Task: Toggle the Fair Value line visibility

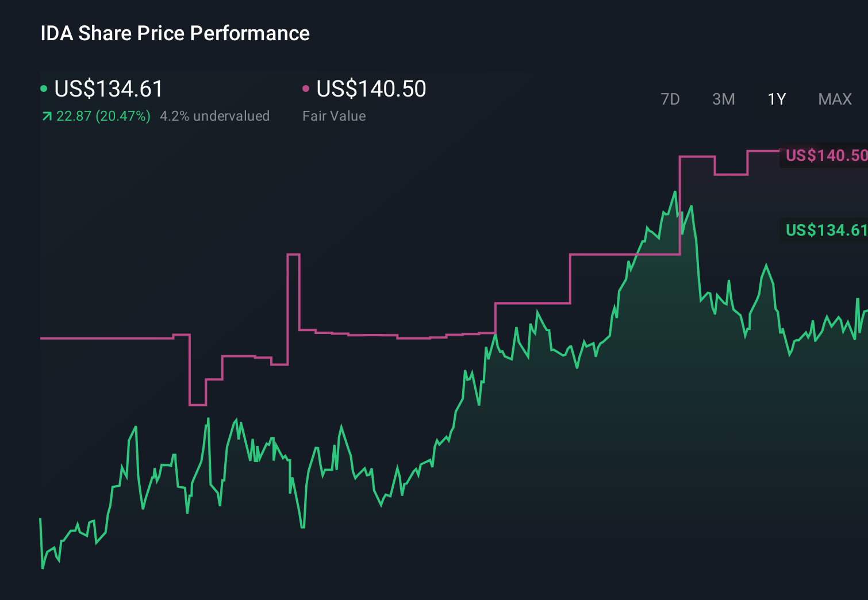Action: [306, 89]
